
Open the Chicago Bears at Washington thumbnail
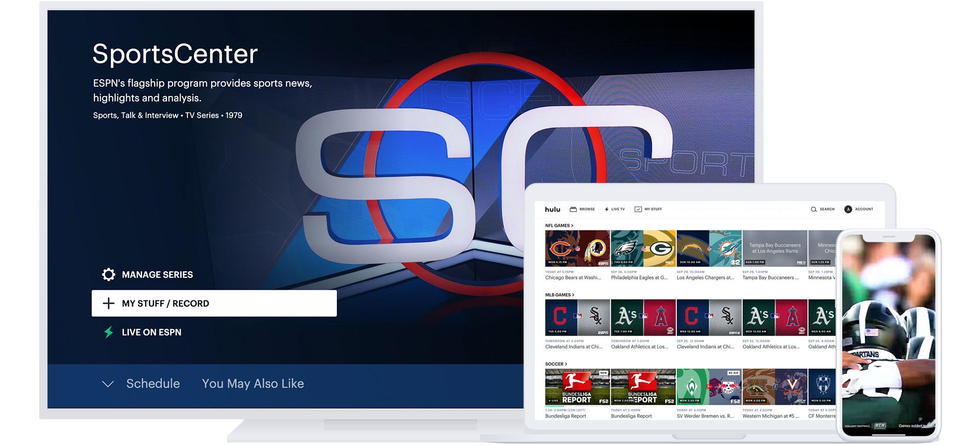[577, 248]
